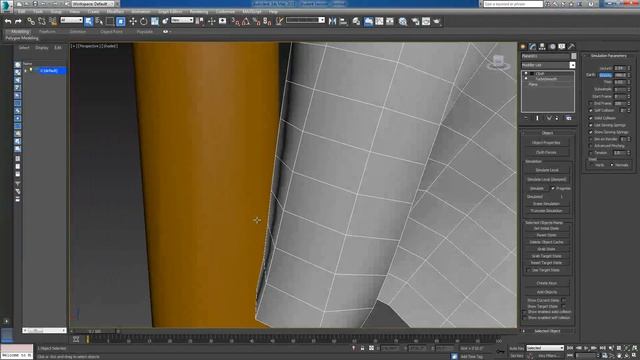
Task: Open the key filter Selected dropdown
Action: tap(545, 348)
